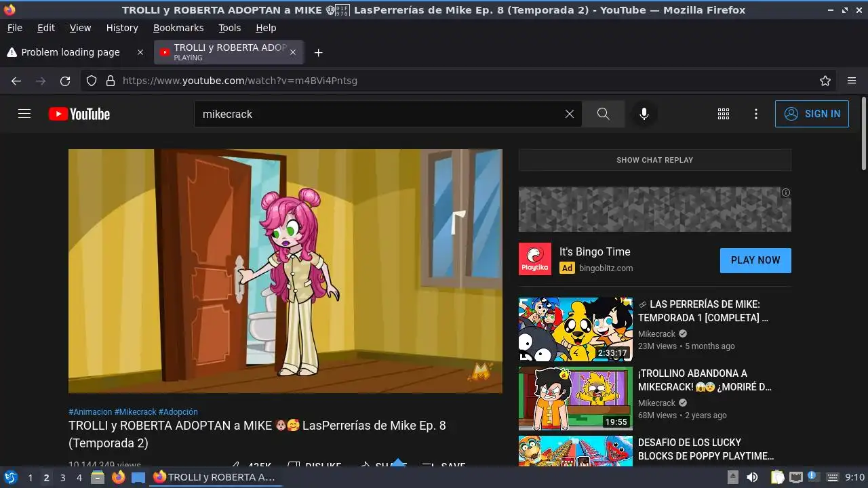The height and width of the screenshot is (488, 868).
Task: Launch Firefox from taskbar launcher
Action: [119, 477]
